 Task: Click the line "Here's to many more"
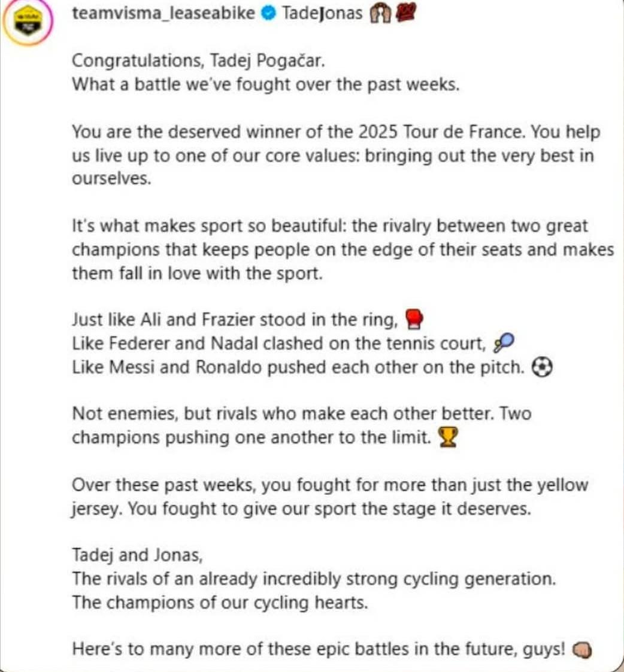(317, 649)
